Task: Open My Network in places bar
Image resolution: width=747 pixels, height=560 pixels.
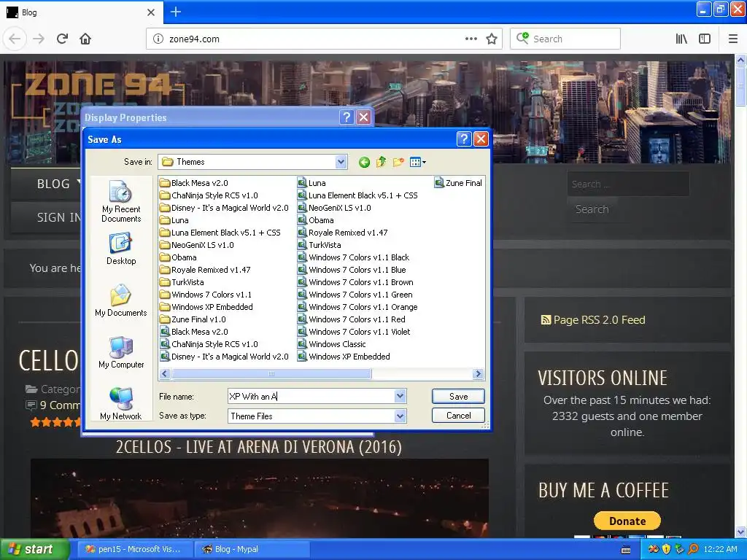Action: point(121,404)
